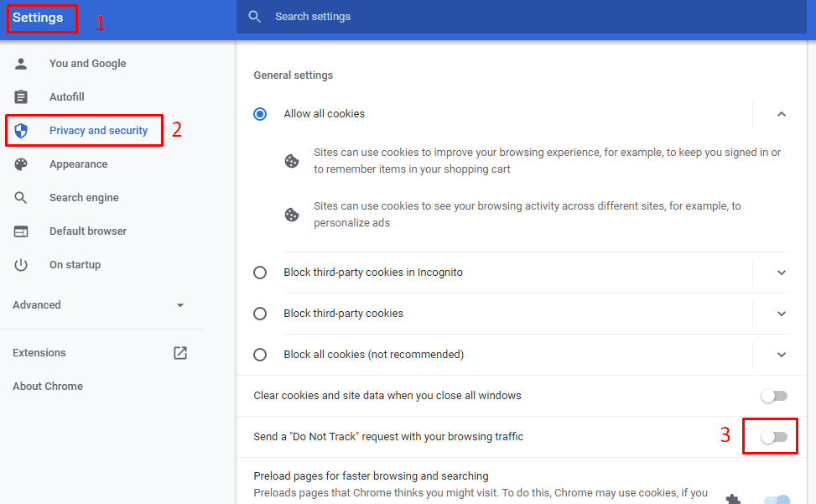Click the Appearance palette icon

pyautogui.click(x=21, y=164)
